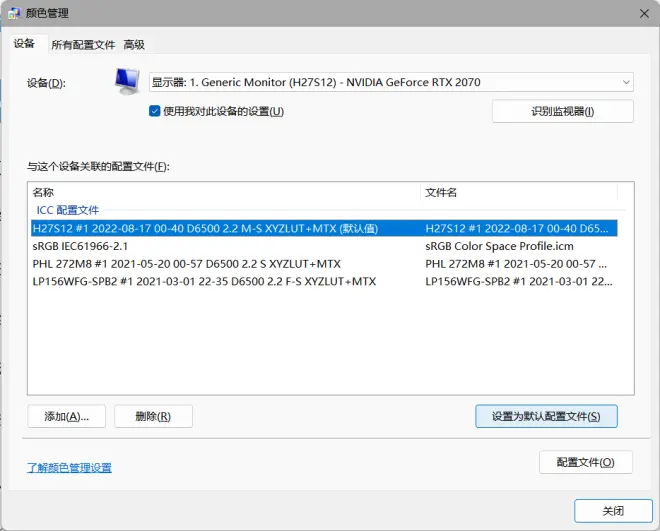Click the sRGB Color Space Profile.icm filename
660x531 pixels.
499,246
